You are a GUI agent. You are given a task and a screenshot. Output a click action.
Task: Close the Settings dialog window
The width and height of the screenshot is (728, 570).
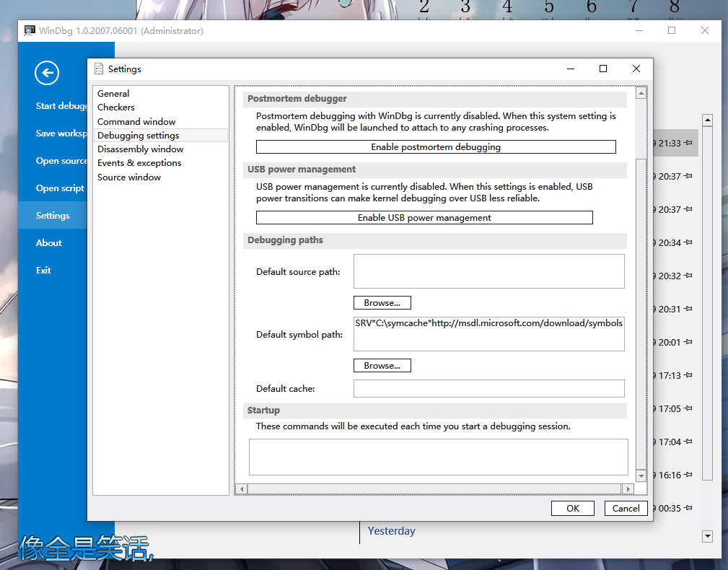[x=636, y=69]
